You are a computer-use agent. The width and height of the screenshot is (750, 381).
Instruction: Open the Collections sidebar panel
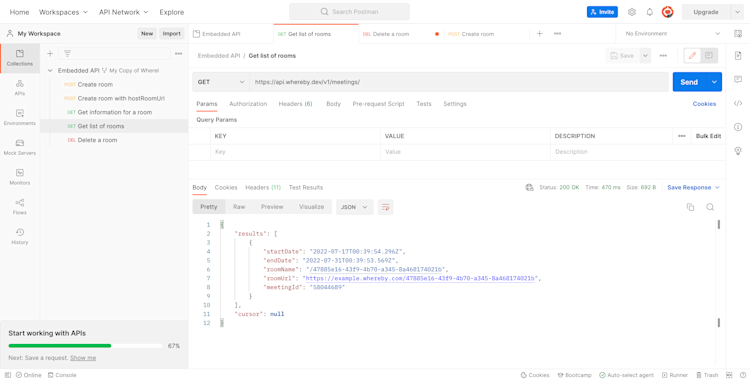(20, 58)
